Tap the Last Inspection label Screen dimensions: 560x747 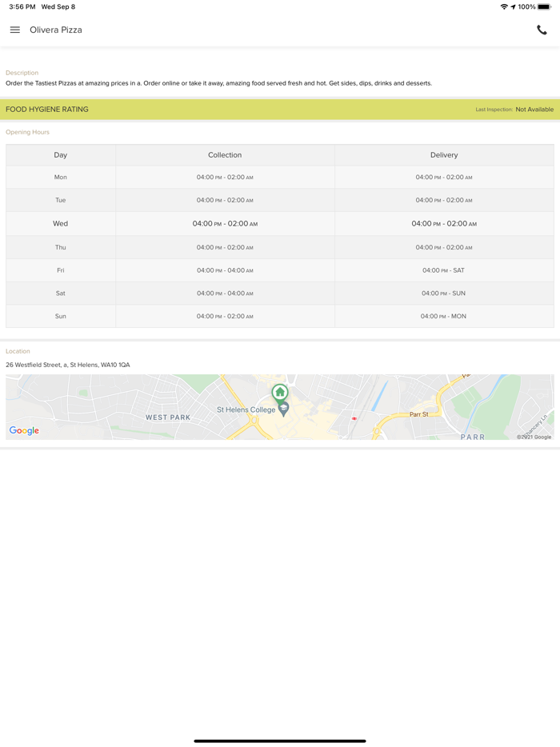click(494, 110)
